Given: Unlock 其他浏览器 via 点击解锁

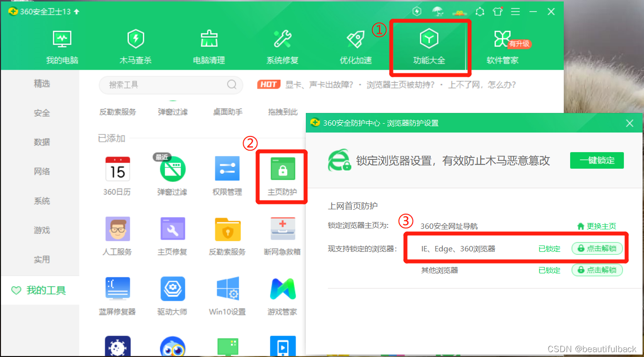Looking at the screenshot, I should tap(598, 270).
